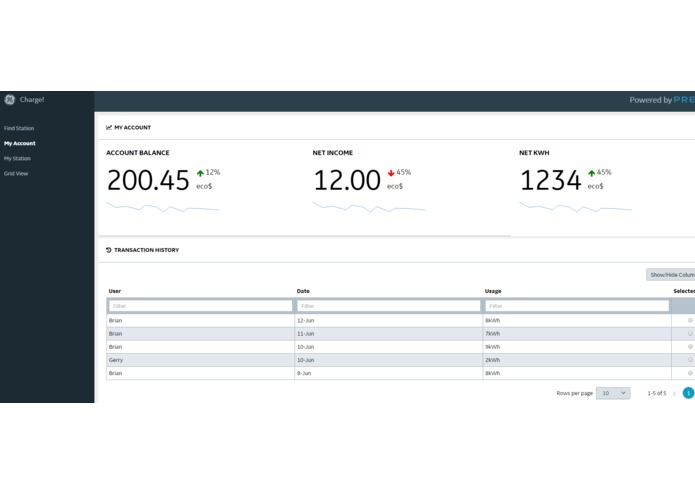Click the 12.00 net income value
This screenshot has height=494, width=695.
pos(347,181)
